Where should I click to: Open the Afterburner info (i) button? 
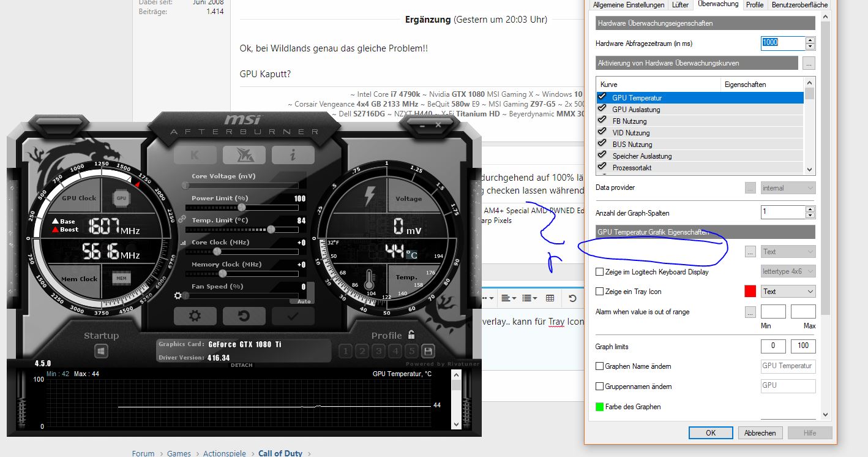click(293, 155)
